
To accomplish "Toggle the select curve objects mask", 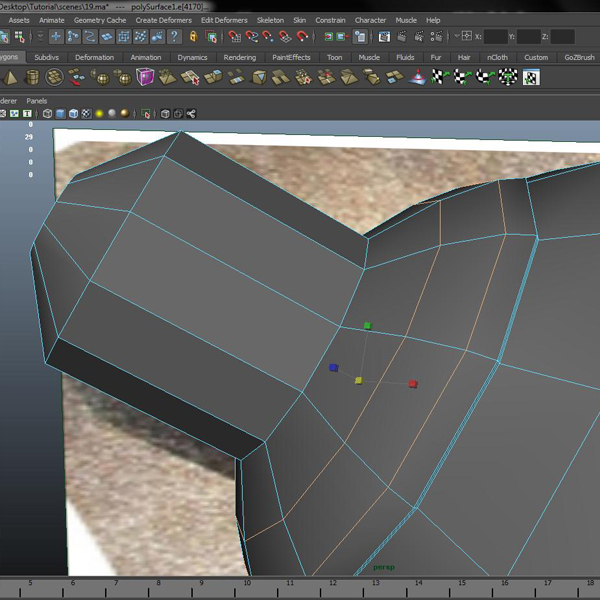I will (x=90, y=37).
